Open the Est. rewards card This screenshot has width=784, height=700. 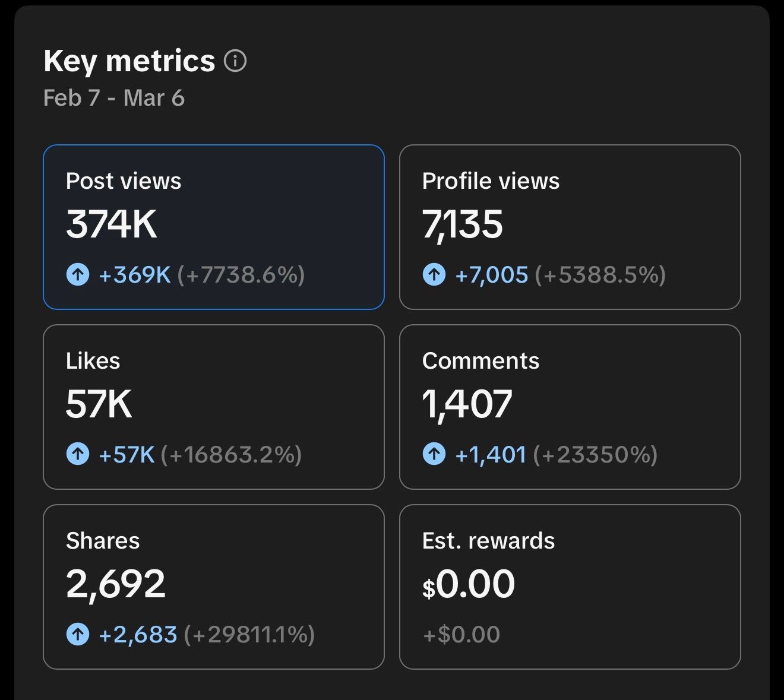(x=570, y=587)
